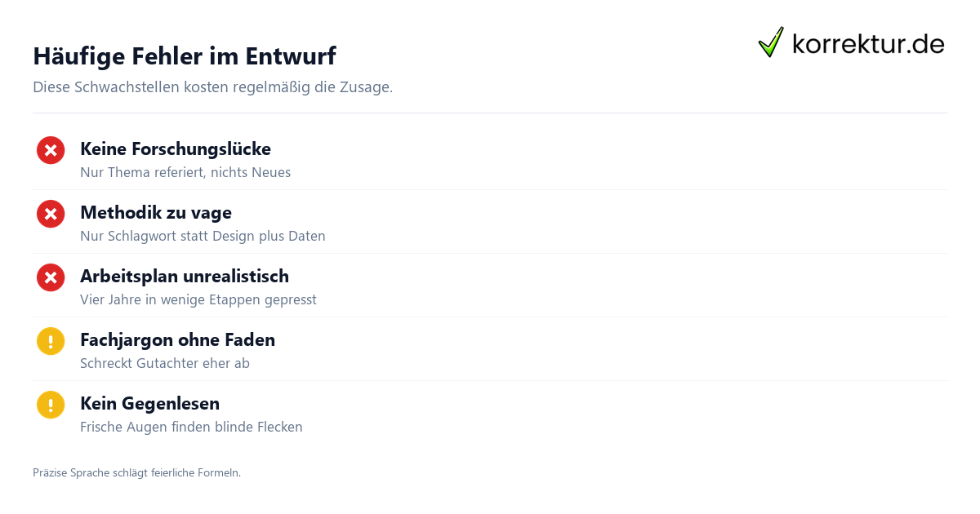Select the heading Häufige Fehler im Entwurf

pos(185,56)
